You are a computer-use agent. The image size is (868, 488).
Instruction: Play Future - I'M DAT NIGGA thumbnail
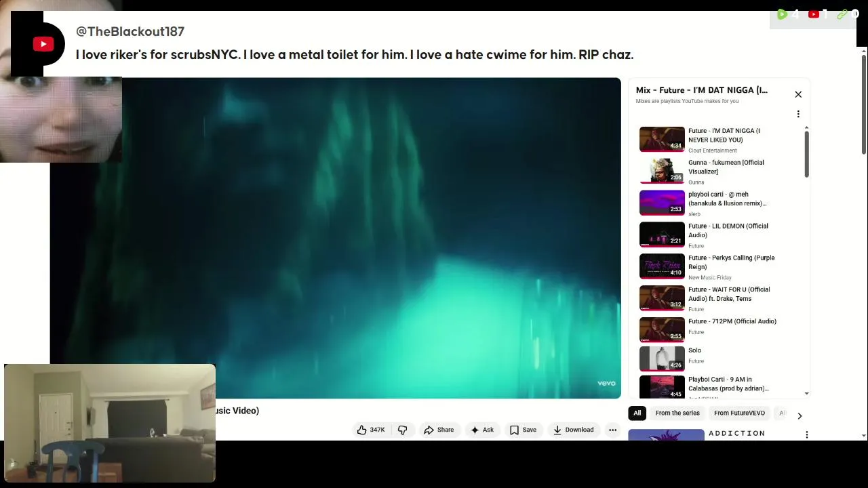pyautogui.click(x=662, y=138)
